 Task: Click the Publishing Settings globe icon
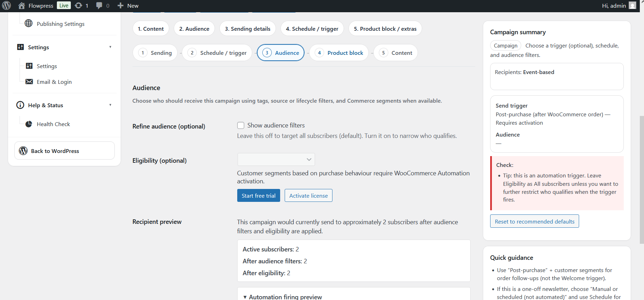point(29,23)
